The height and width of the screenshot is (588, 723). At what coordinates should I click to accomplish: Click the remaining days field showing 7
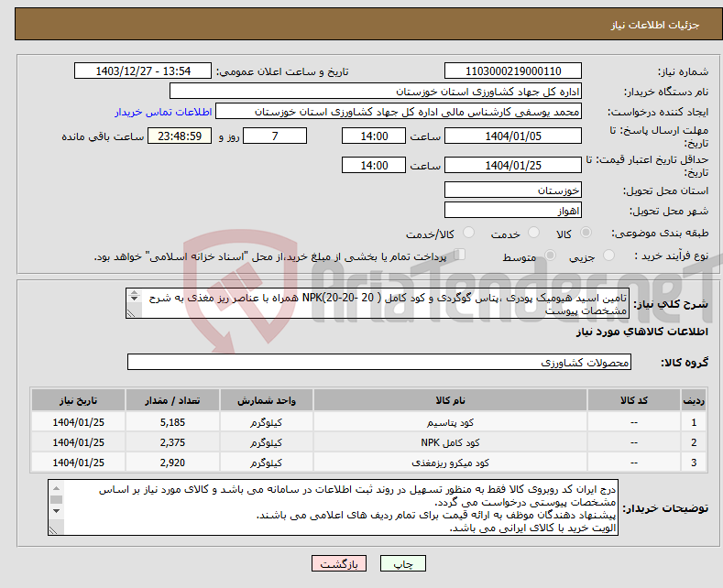pos(275,136)
